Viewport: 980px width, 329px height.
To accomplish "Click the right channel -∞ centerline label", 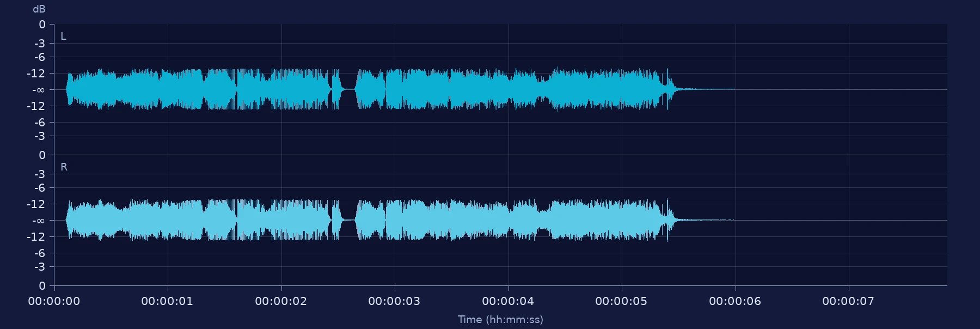I will coord(39,221).
